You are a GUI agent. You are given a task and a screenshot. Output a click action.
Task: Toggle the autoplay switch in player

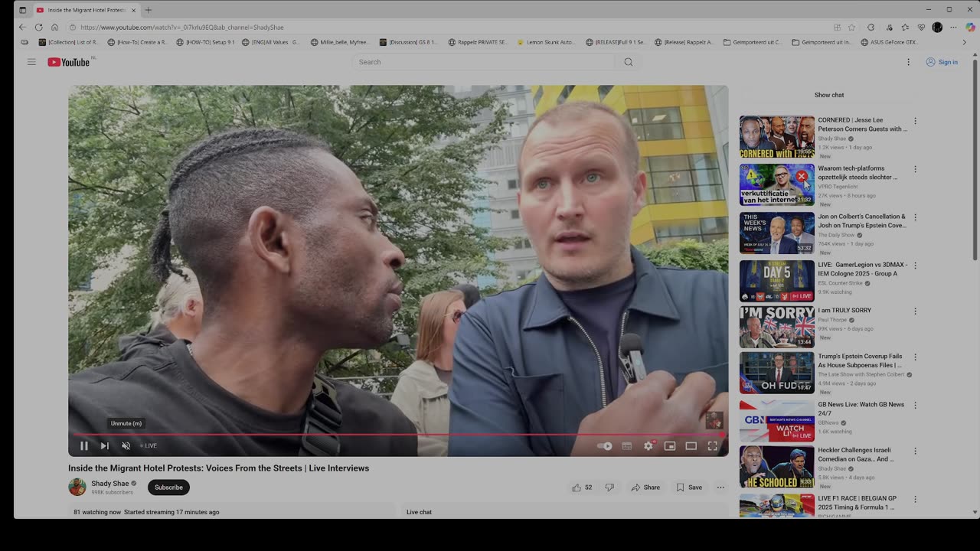pyautogui.click(x=605, y=446)
